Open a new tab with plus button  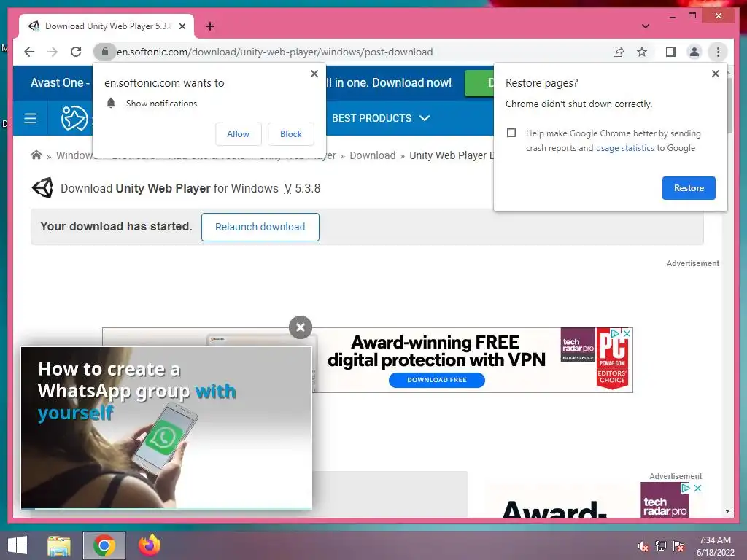point(209,26)
